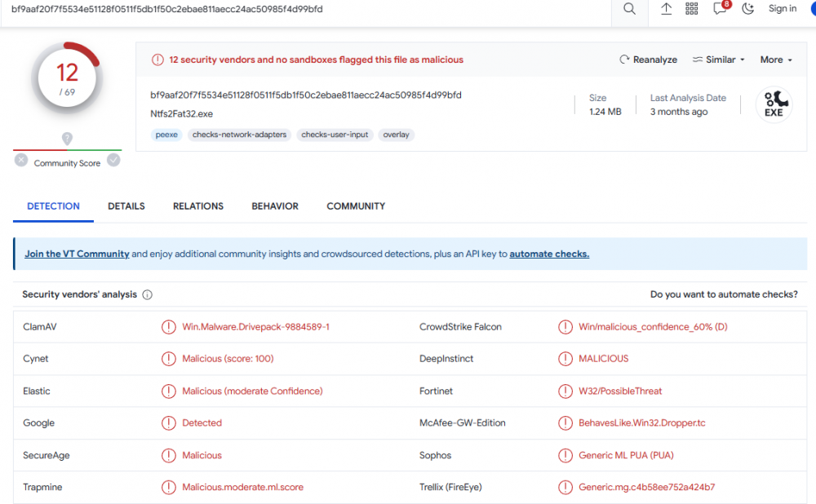Click the Reanalyze button

pyautogui.click(x=649, y=60)
